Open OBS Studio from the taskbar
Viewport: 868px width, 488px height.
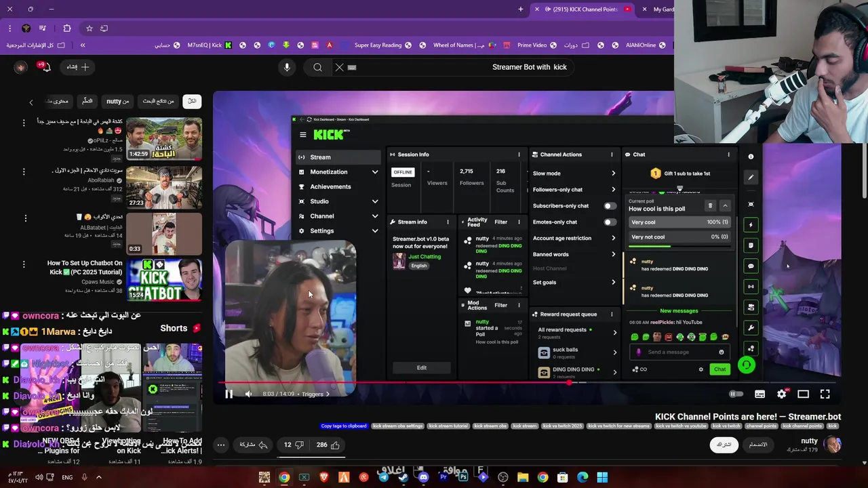502,478
